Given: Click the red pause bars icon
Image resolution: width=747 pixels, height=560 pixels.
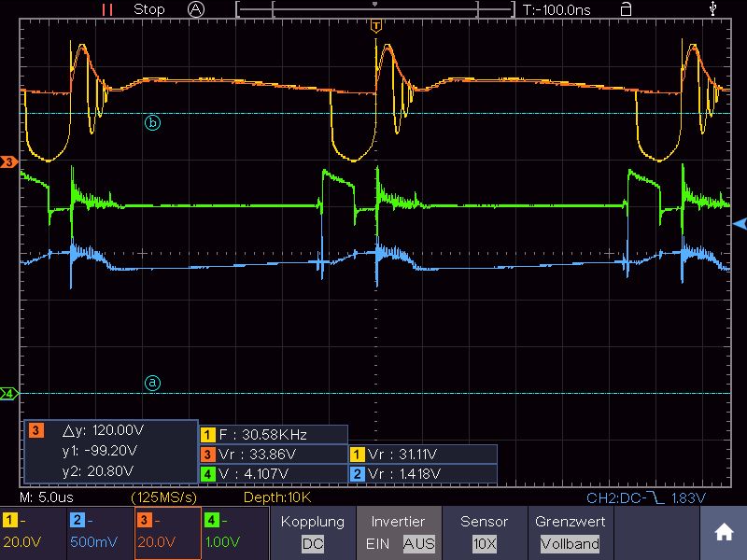Looking at the screenshot, I should [x=107, y=9].
